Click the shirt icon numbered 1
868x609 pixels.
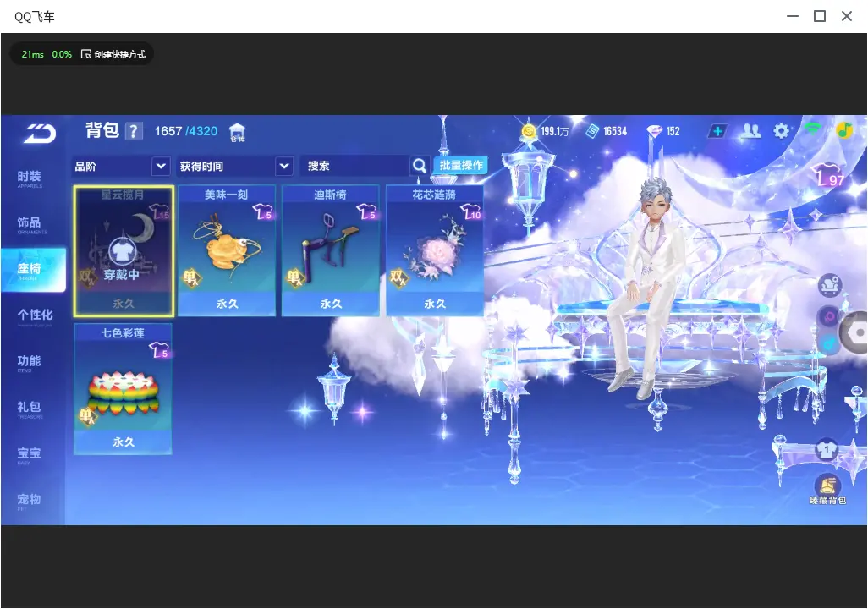pyautogui.click(x=827, y=449)
